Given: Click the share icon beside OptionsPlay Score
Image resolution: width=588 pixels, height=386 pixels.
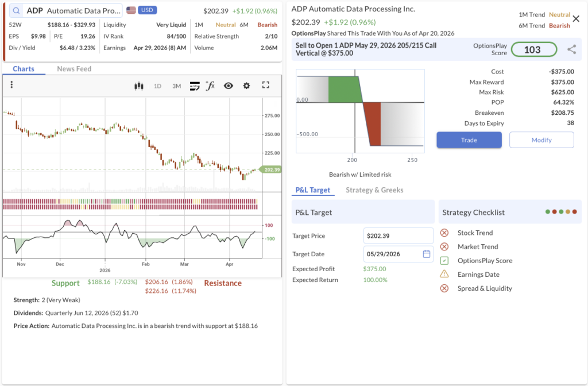Looking at the screenshot, I should [x=571, y=49].
